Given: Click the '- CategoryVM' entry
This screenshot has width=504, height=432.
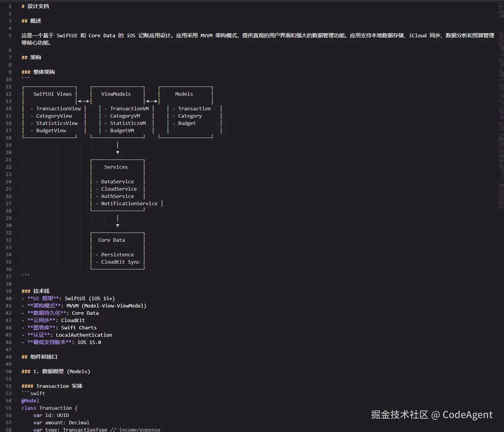Looking at the screenshot, I should [122, 116].
